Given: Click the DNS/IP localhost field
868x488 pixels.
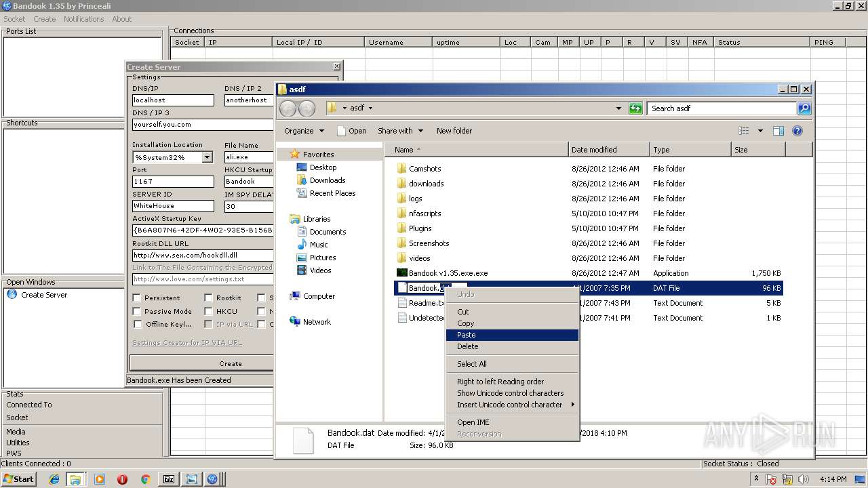Looking at the screenshot, I should [173, 100].
